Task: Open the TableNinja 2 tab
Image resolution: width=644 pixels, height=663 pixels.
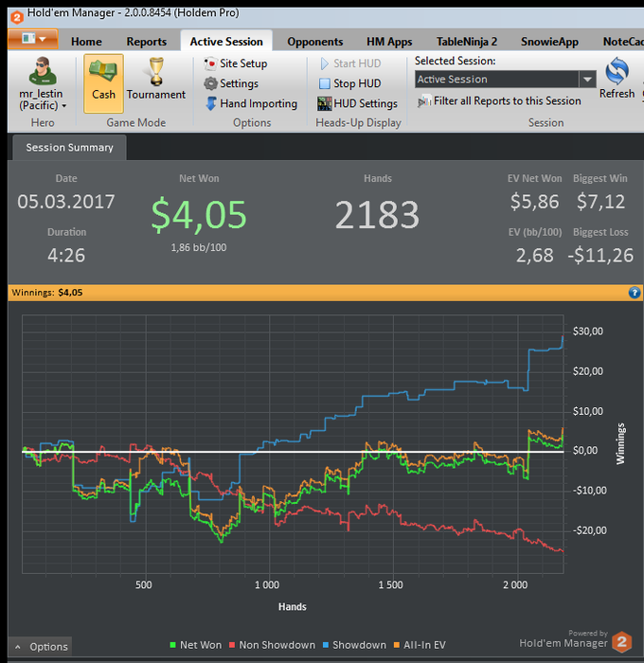Action: 466,42
